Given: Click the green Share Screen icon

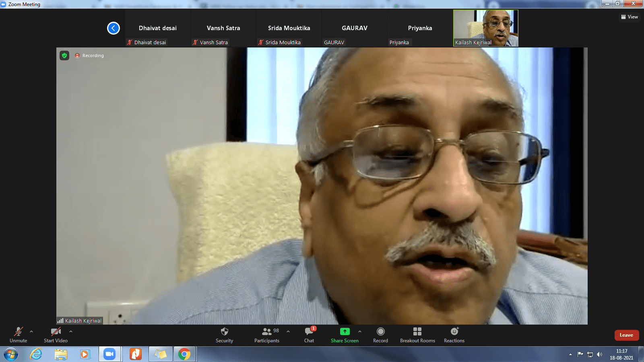Looking at the screenshot, I should pyautogui.click(x=345, y=331).
